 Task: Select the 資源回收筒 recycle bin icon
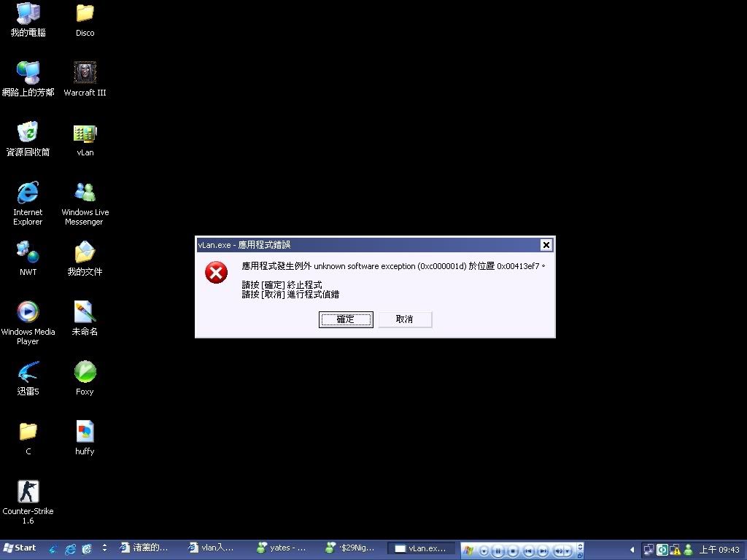[x=28, y=133]
